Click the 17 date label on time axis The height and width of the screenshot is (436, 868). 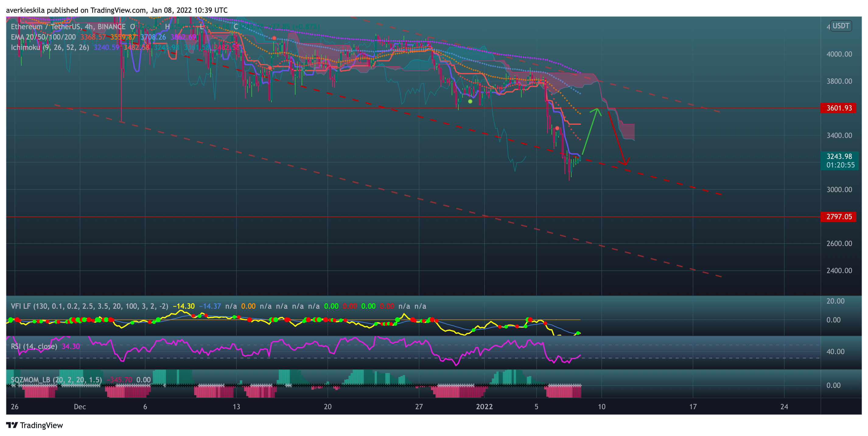pyautogui.click(x=693, y=407)
